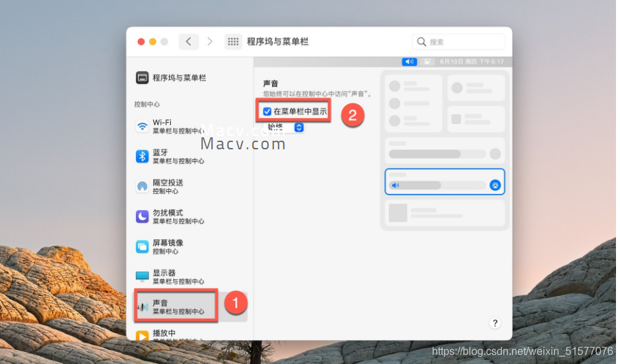Click the Bluetooth icon in the sidebar
Viewport: 620px width, 364px height.
pyautogui.click(x=143, y=157)
